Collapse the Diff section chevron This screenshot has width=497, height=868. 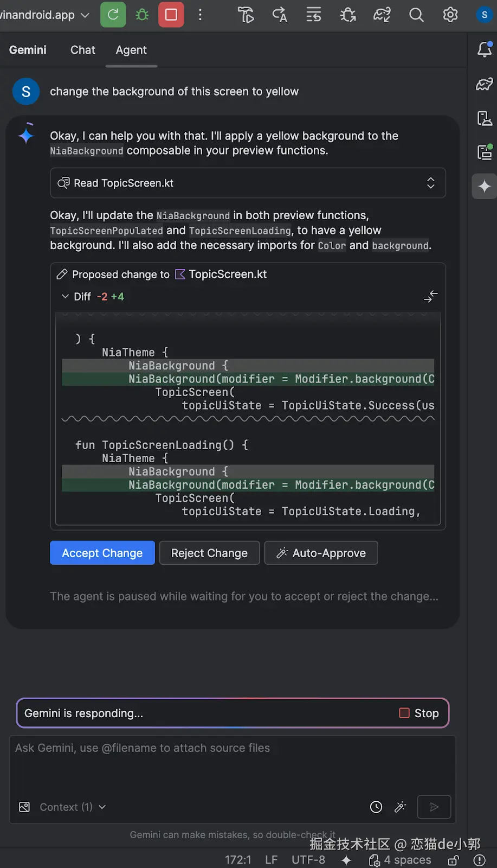coord(65,296)
